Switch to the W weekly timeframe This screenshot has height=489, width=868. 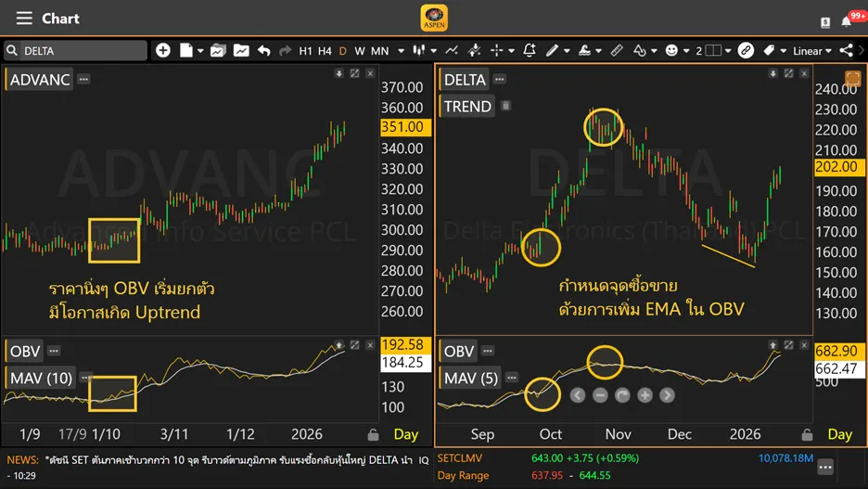pyautogui.click(x=360, y=51)
